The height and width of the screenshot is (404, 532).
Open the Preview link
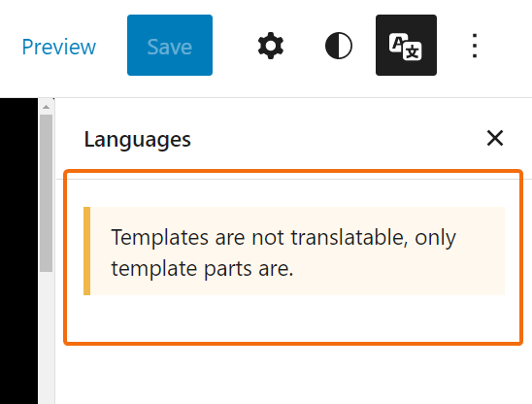point(58,47)
